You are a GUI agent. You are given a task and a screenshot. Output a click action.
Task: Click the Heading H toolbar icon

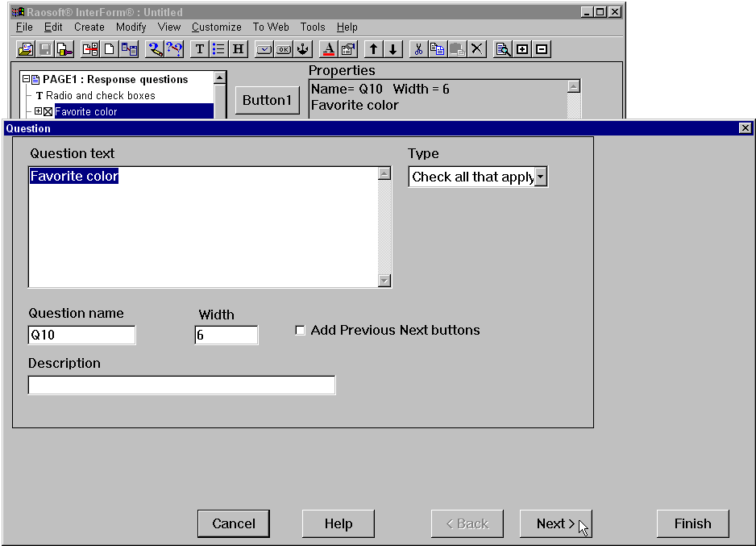pyautogui.click(x=239, y=49)
